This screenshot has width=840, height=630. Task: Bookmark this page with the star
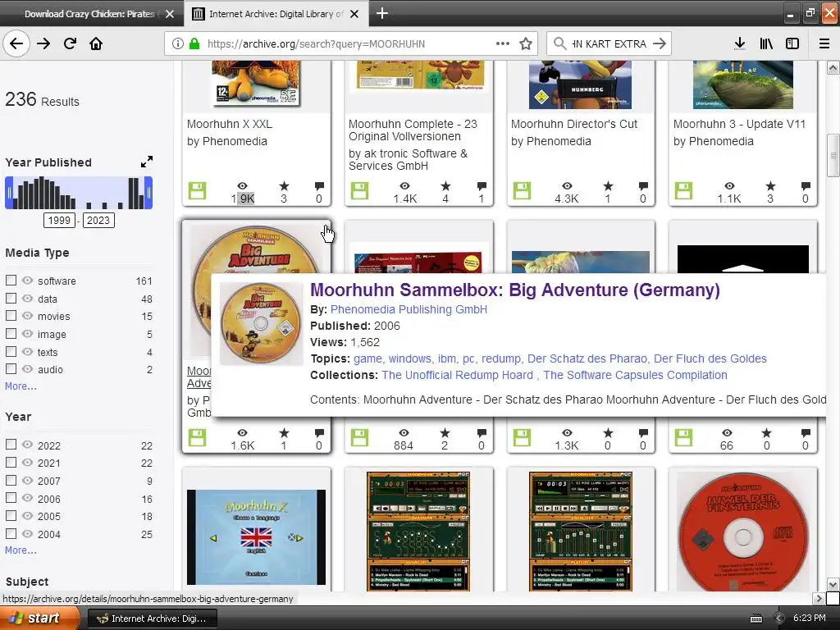pos(526,44)
